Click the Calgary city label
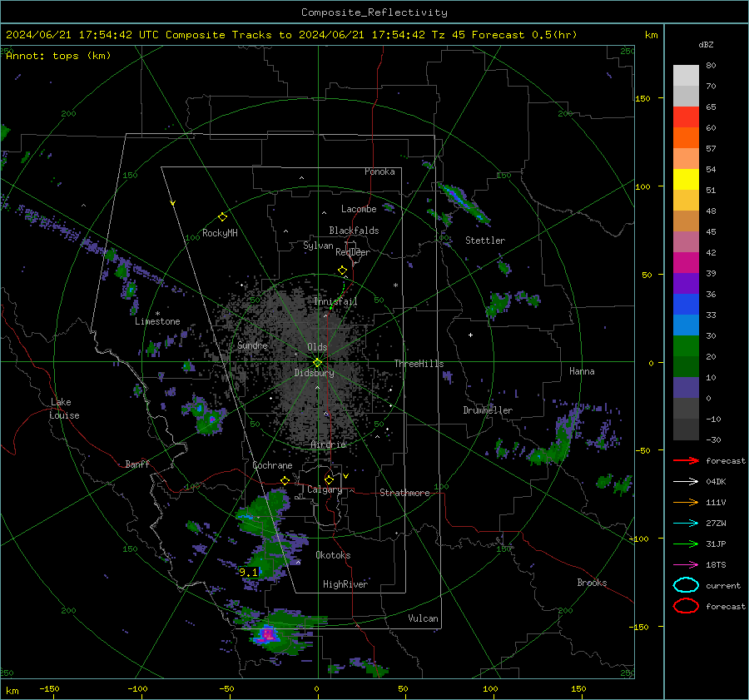Image resolution: width=749 pixels, height=700 pixels. pyautogui.click(x=325, y=489)
